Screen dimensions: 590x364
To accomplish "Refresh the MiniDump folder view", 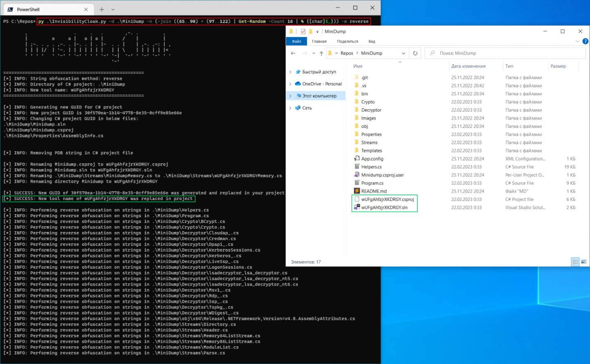I will [x=415, y=53].
